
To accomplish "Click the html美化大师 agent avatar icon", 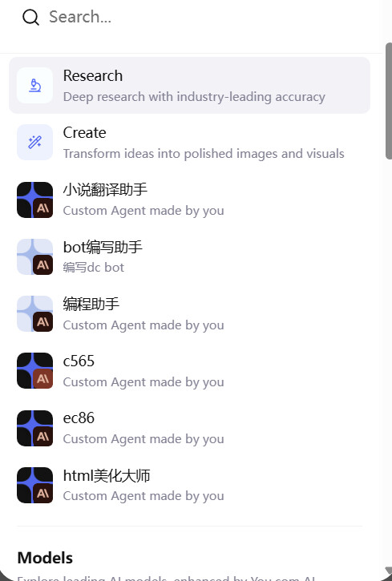I will (34, 485).
